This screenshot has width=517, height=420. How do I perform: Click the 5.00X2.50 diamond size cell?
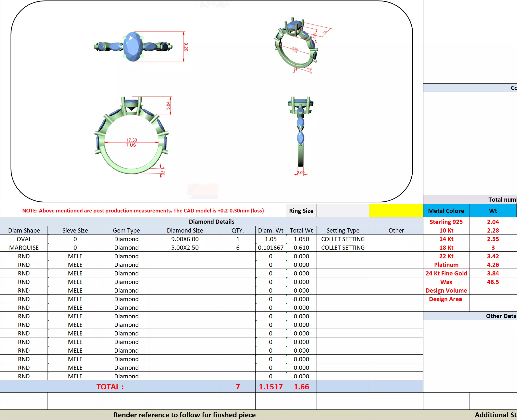click(x=185, y=247)
